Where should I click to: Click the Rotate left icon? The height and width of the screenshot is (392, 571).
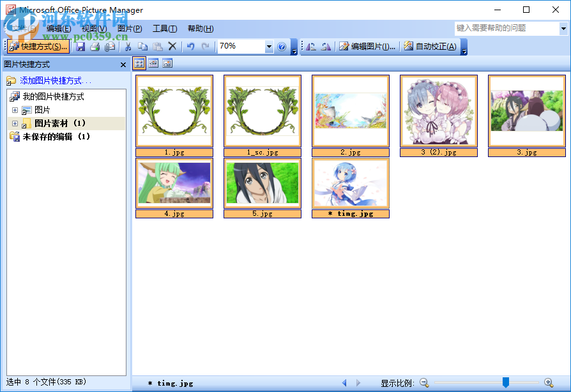pyautogui.click(x=311, y=47)
